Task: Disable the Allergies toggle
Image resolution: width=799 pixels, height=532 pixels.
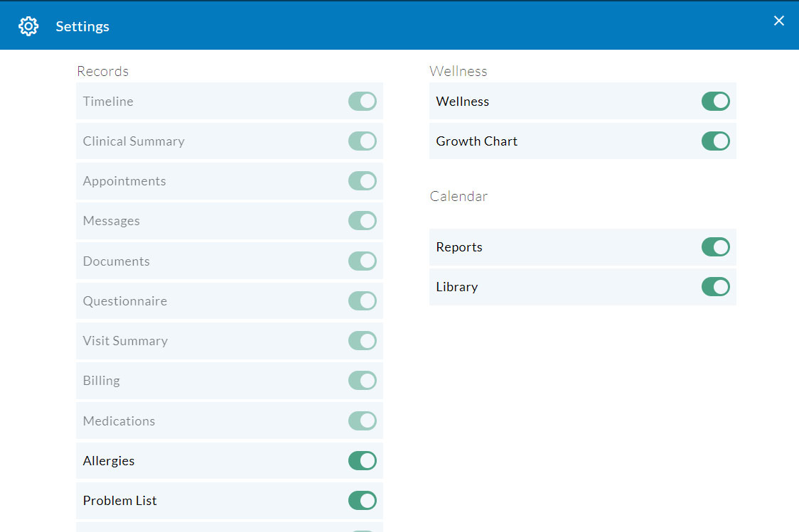Action: pos(362,461)
